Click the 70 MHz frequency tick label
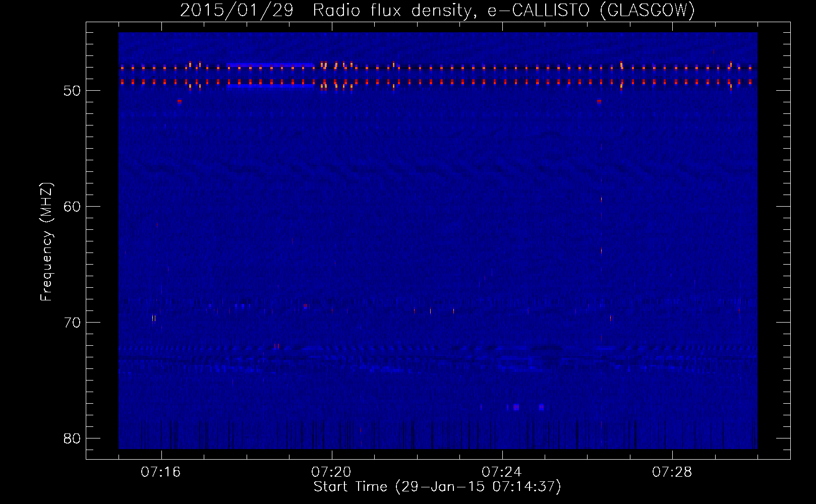The height and width of the screenshot is (504, 816). pyautogui.click(x=72, y=323)
